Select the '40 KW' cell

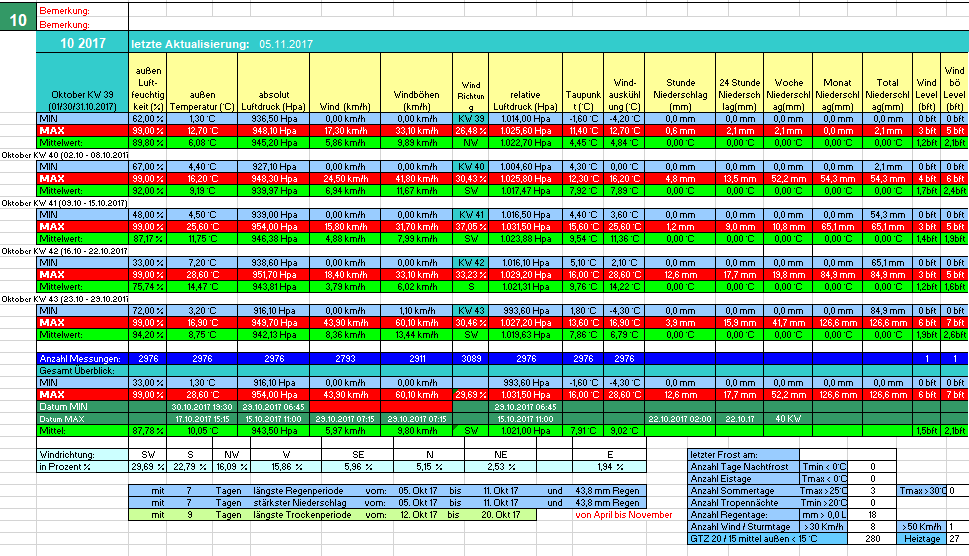(788, 419)
